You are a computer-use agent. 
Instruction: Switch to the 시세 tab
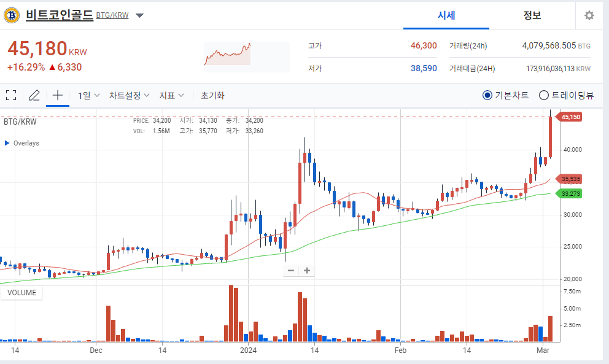[446, 15]
